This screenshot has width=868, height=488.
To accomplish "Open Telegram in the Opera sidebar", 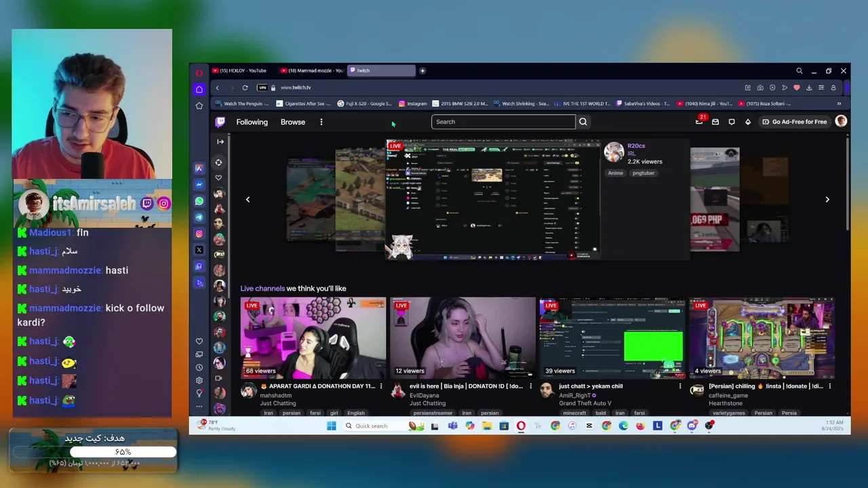I will point(199,218).
